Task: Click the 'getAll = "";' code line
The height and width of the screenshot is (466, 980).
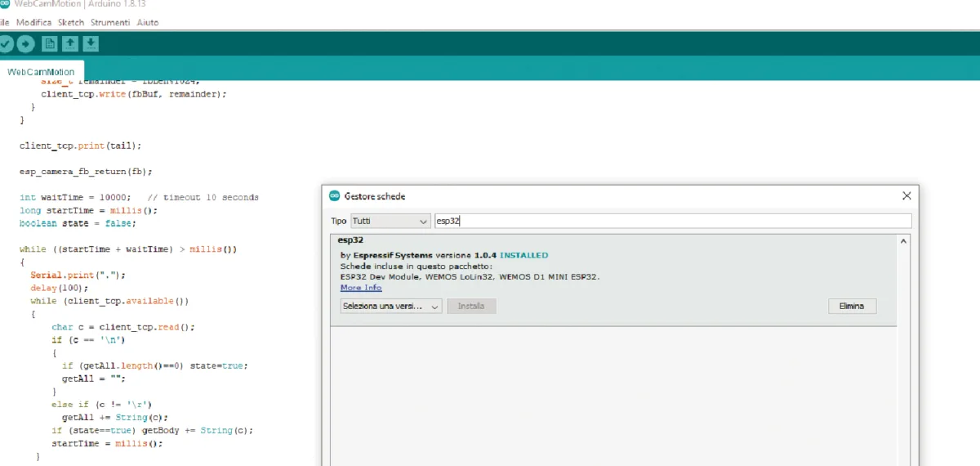Action: pos(94,379)
